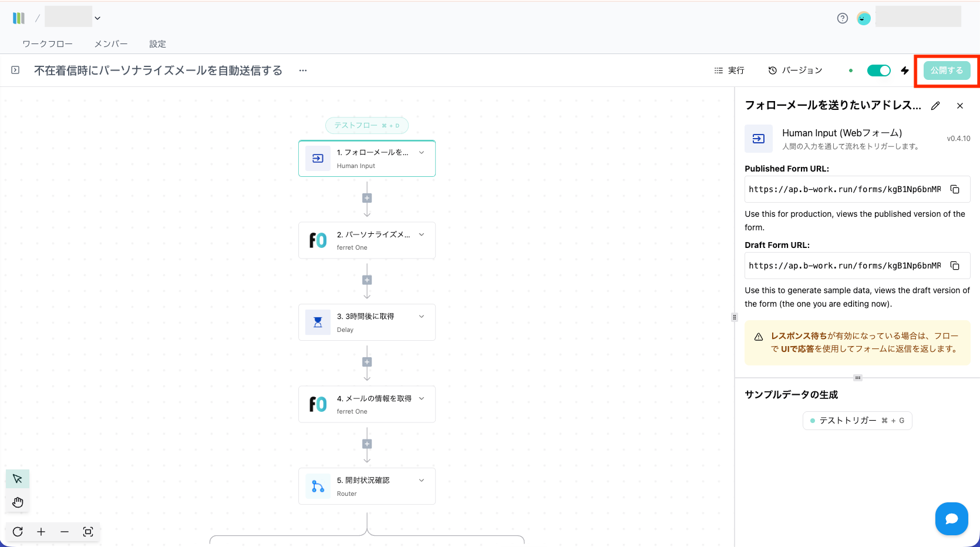Screen dimensions: 980x547
Task: Expand the sidebar panel toggle beside title
Action: pos(15,70)
